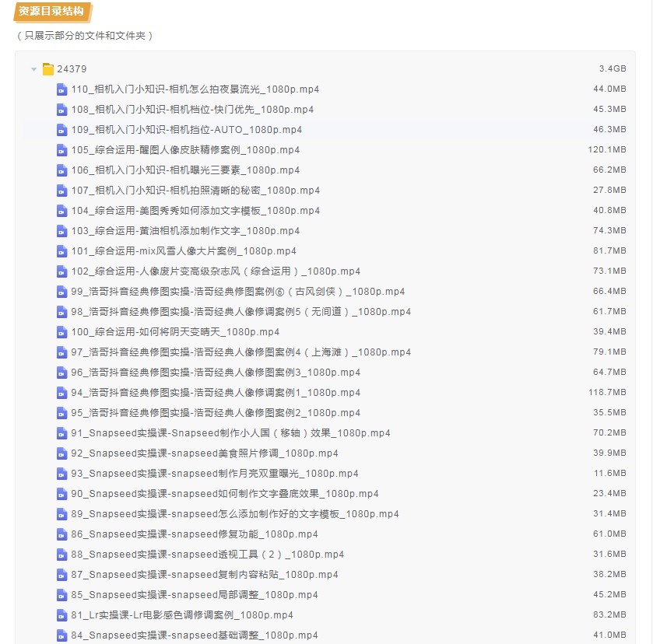Click the file icon for 85 snapseed局部调整
This screenshot has width=653, height=644.
[x=61, y=595]
